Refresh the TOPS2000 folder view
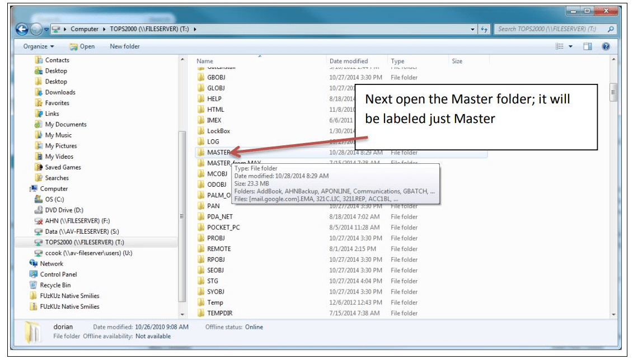 click(x=484, y=29)
